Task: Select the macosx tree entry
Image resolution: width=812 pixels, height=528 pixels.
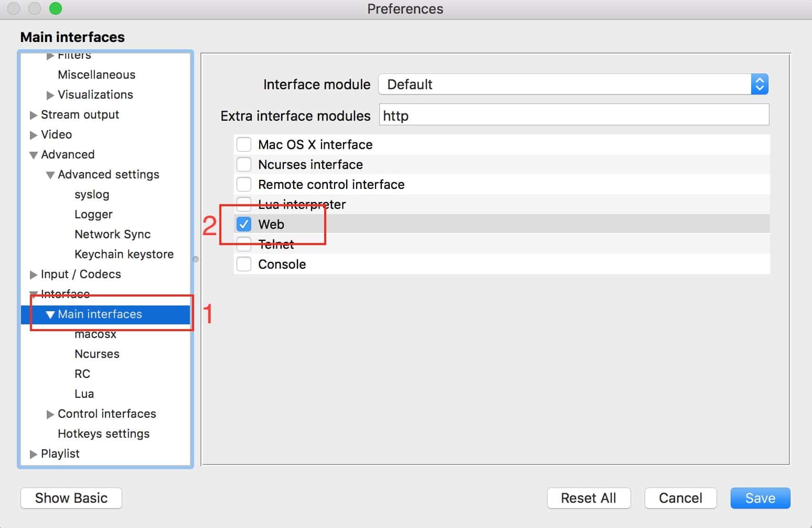Action: [95, 334]
